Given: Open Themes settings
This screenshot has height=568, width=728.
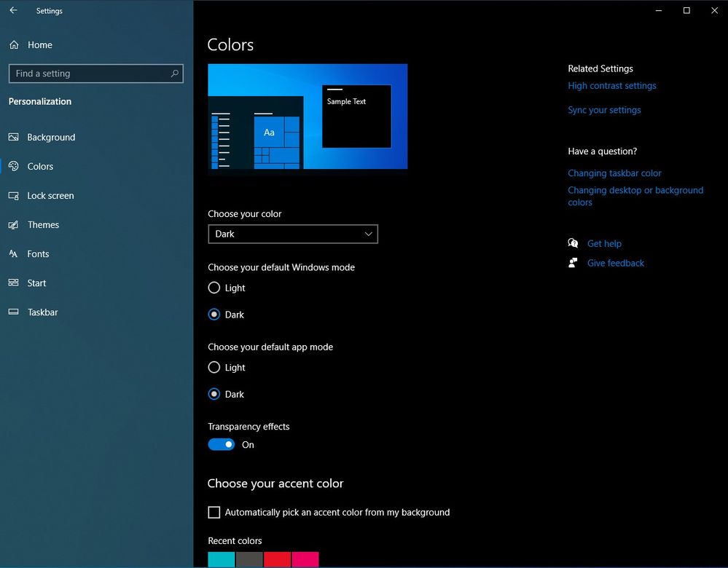Looking at the screenshot, I should click(x=43, y=225).
